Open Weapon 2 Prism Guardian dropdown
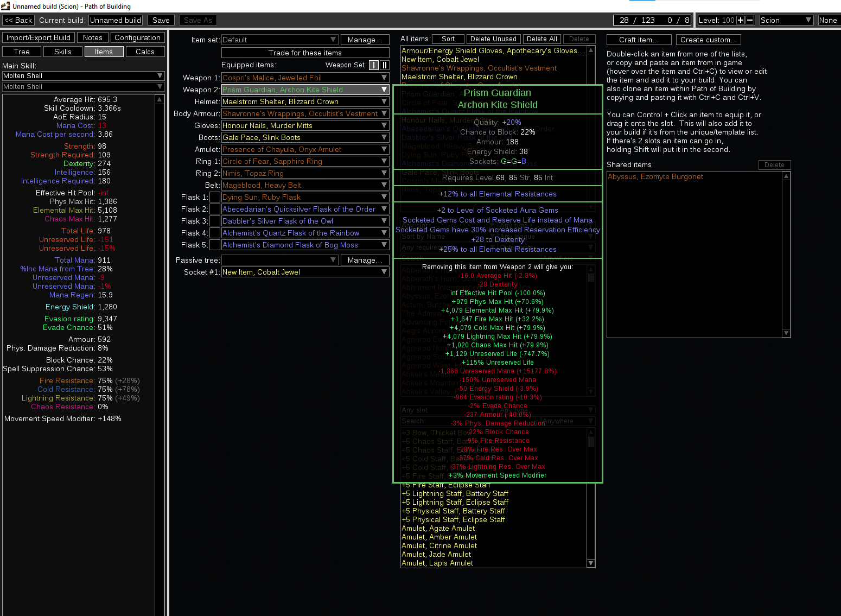 [x=305, y=90]
